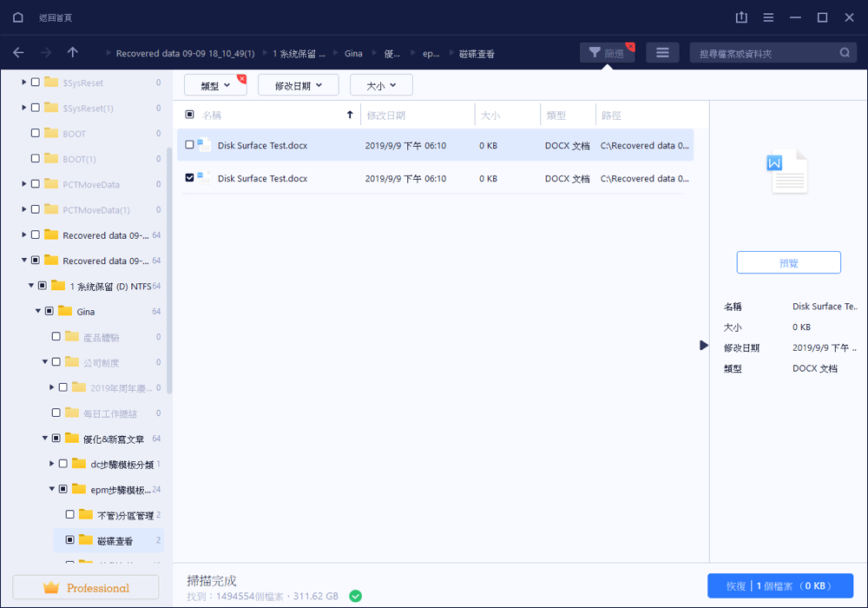Open the 類型 type dropdown
The height and width of the screenshot is (608, 868).
click(x=215, y=85)
